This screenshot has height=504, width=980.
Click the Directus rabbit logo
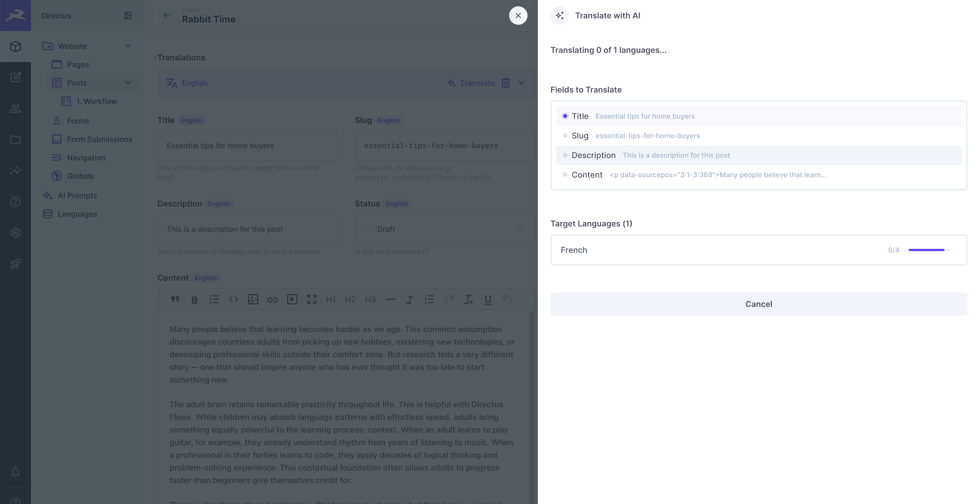[x=16, y=16]
